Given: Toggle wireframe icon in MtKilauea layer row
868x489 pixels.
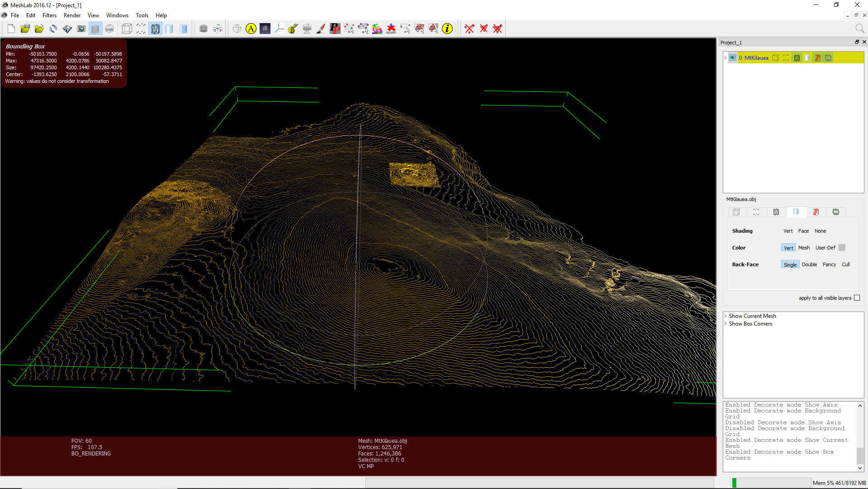Looking at the screenshot, I should (x=797, y=58).
